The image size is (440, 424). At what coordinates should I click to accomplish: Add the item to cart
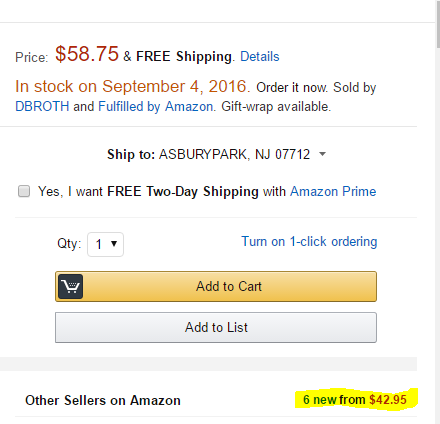pos(216,286)
